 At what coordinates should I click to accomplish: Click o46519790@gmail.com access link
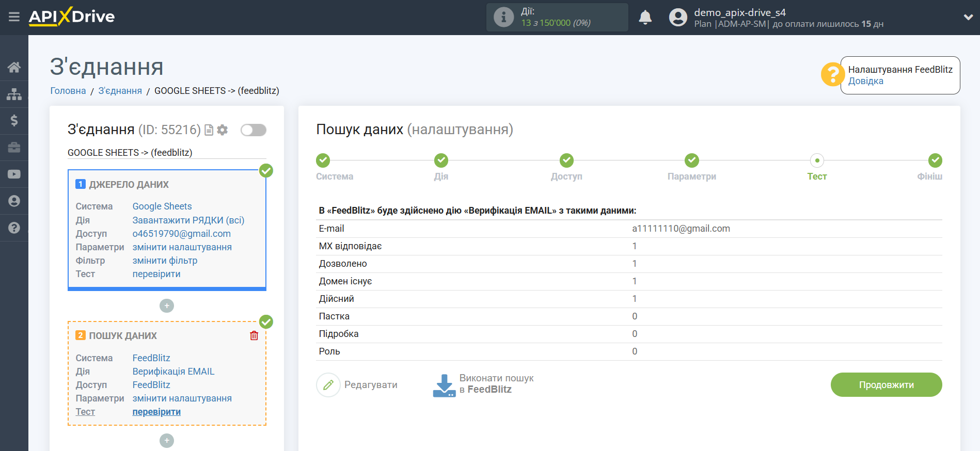(182, 234)
